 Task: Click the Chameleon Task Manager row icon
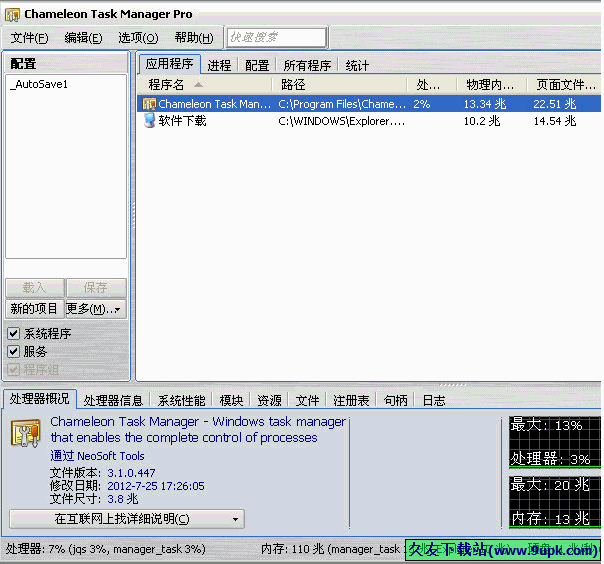149,104
